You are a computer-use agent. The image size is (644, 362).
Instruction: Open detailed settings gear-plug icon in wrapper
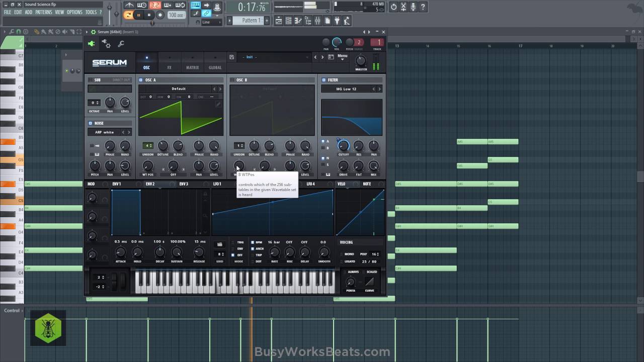click(x=106, y=44)
